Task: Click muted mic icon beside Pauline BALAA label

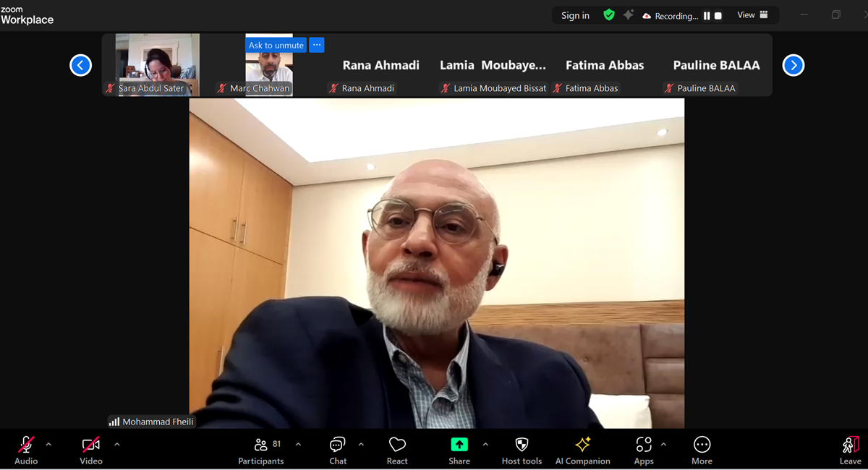Action: click(669, 88)
